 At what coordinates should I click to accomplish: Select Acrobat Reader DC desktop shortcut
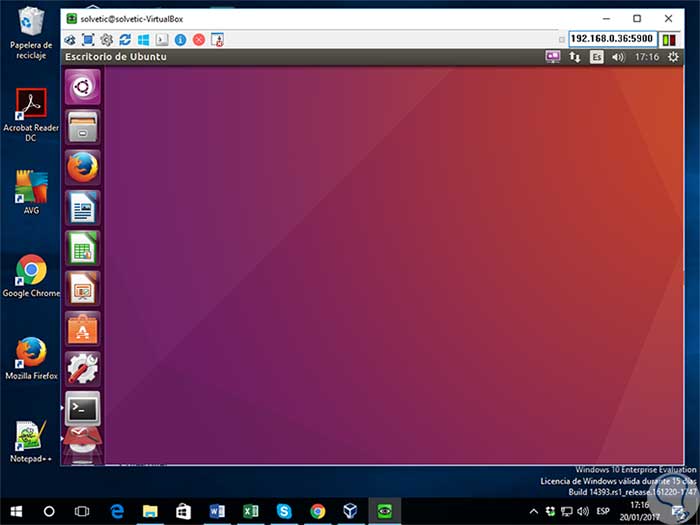click(x=31, y=115)
